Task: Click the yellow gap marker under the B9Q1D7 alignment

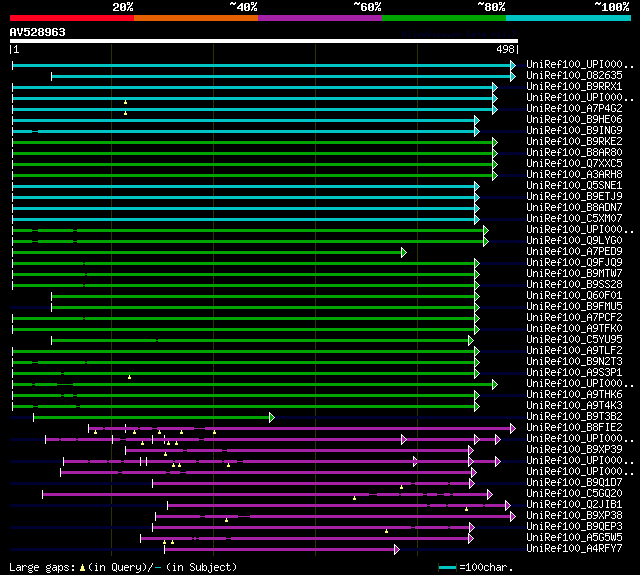Action: coord(401,487)
